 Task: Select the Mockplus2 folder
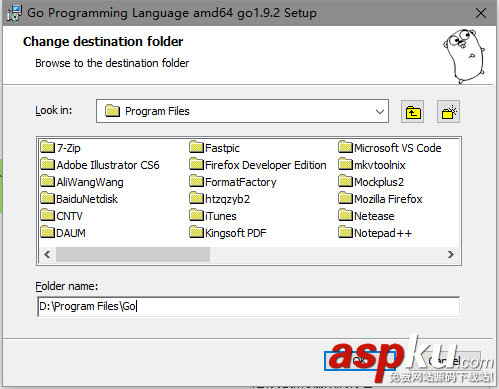(371, 182)
